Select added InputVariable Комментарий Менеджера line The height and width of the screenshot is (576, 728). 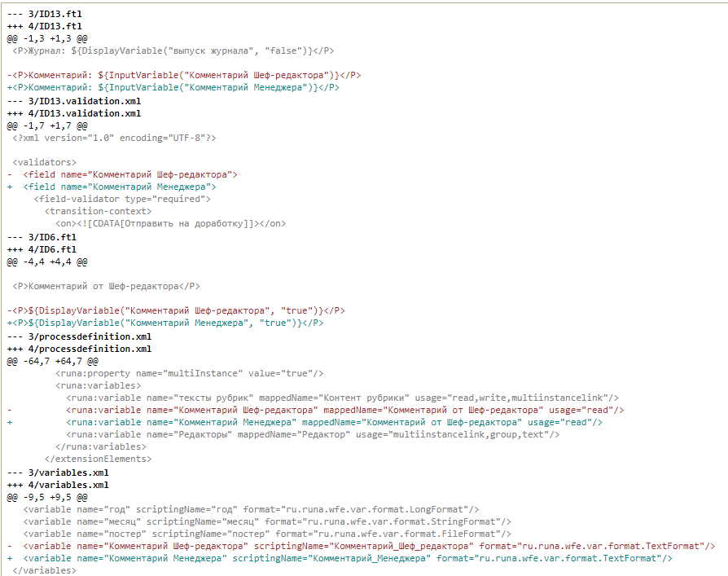(173, 87)
